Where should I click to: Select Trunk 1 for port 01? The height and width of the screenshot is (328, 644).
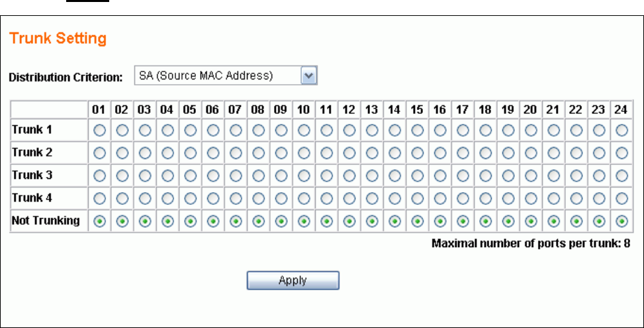tap(100, 130)
